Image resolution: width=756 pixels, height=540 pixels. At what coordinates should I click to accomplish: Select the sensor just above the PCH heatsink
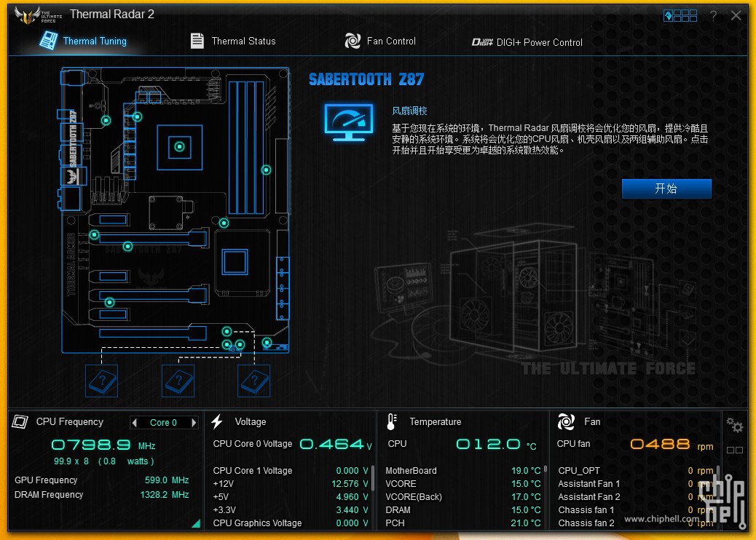[224, 223]
